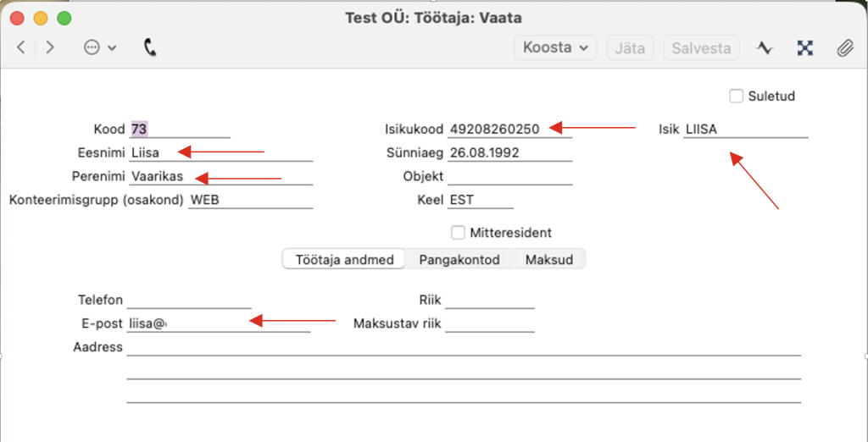Viewport: 868px width, 442px height.
Task: Toggle the Suletud checkbox
Action: (x=736, y=97)
